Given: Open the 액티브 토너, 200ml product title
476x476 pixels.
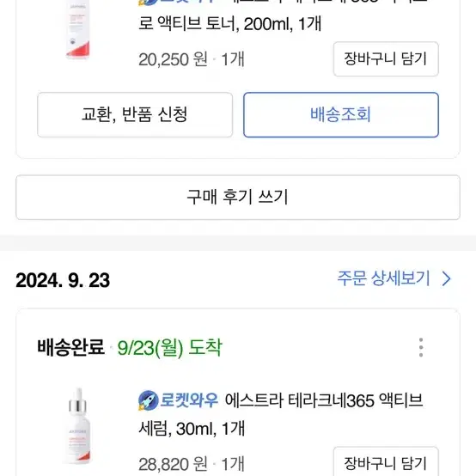Looking at the screenshot, I should 229,24.
